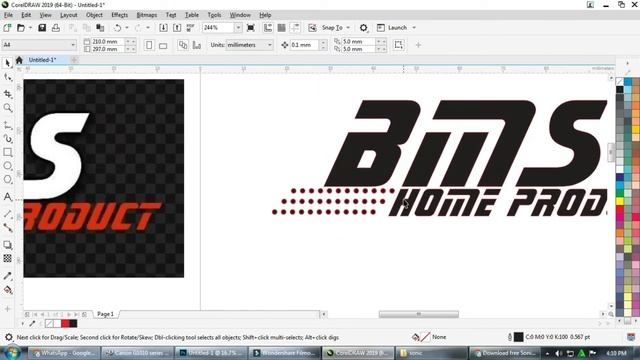
Task: Activate the Zoom magnifier tool
Action: [7, 108]
